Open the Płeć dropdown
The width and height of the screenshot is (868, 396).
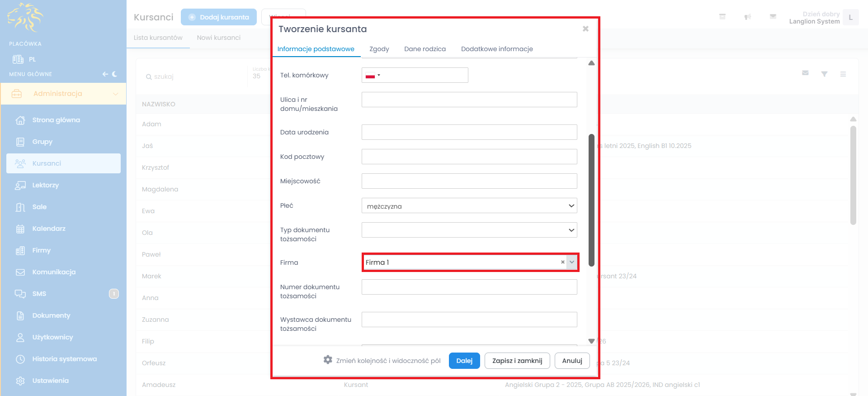pos(469,206)
